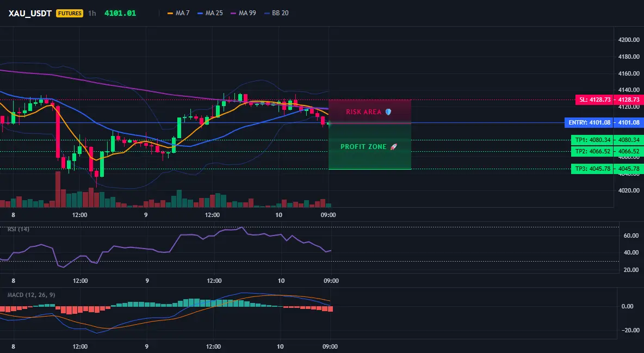This screenshot has height=353, width=644.
Task: Click the RSI (14) indicator label
Action: 18,229
